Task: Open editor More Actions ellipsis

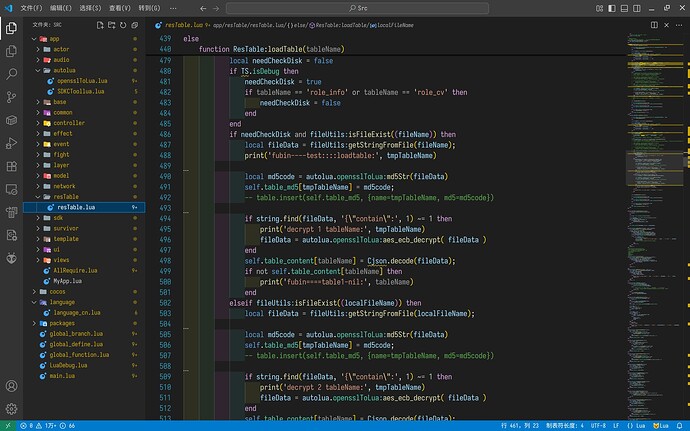Action: coord(679,25)
